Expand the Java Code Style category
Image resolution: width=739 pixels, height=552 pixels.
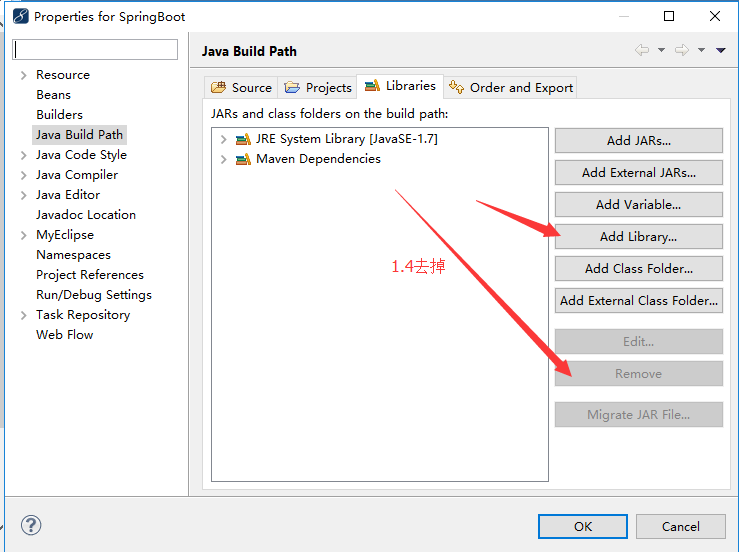[x=24, y=155]
